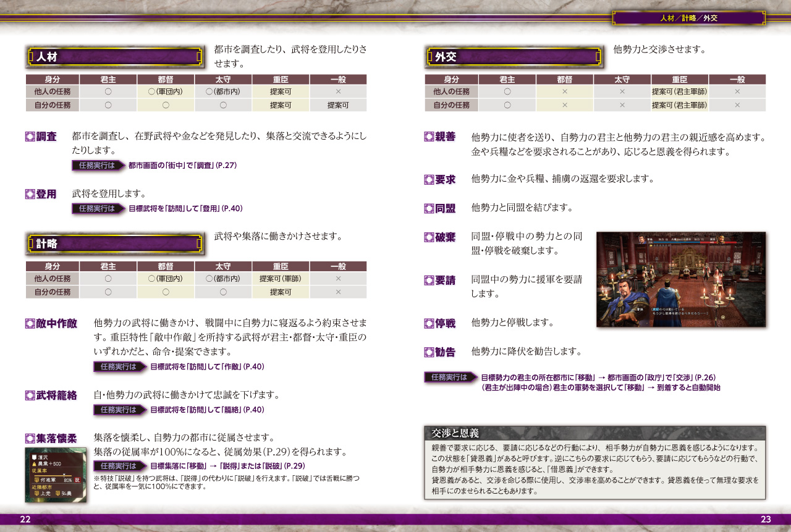Select the bullet icon next to 武将籠絡

(30, 395)
